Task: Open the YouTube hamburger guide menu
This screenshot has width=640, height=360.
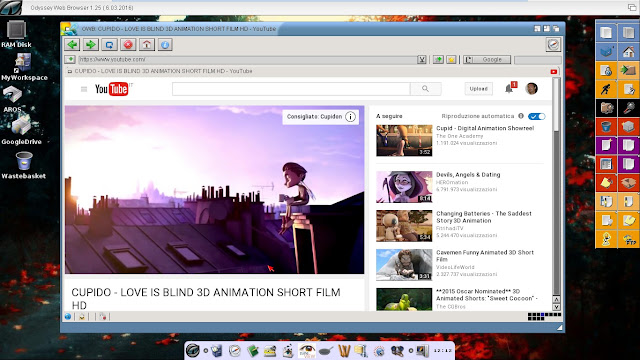Action: point(84,89)
